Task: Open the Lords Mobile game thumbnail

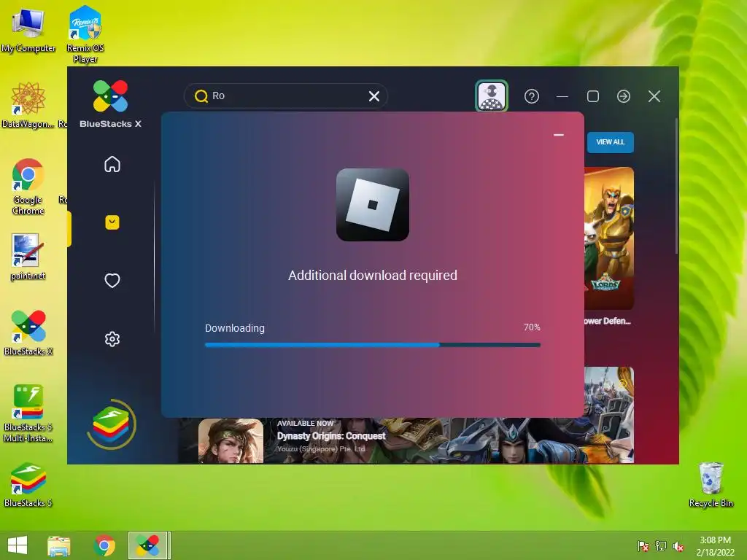Action: (609, 238)
